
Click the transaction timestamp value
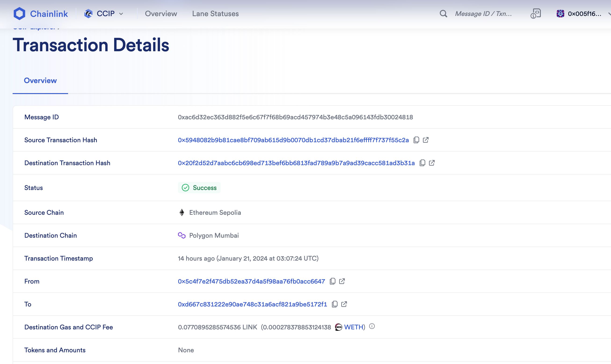248,258
